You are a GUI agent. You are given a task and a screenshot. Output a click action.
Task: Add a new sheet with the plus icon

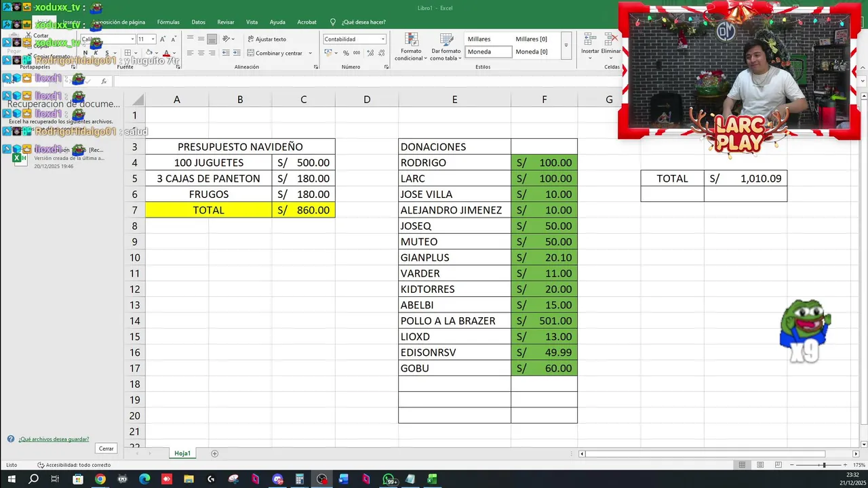[214, 453]
